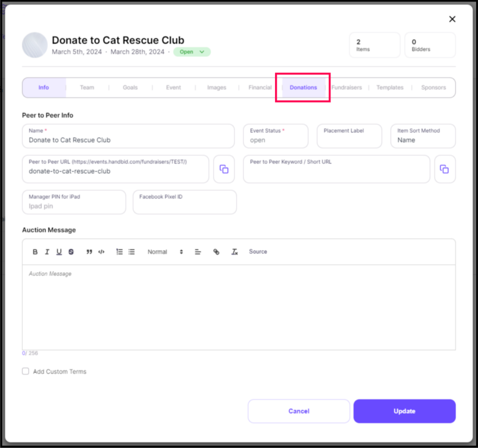478x448 pixels.
Task: Switch to the Donations tab
Action: 303,87
